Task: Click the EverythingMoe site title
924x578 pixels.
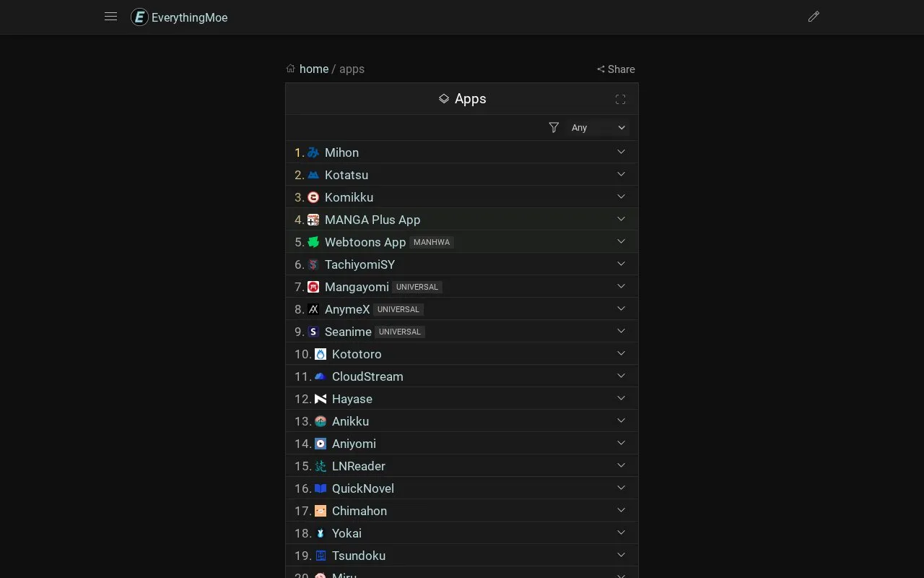Action: pos(189,17)
